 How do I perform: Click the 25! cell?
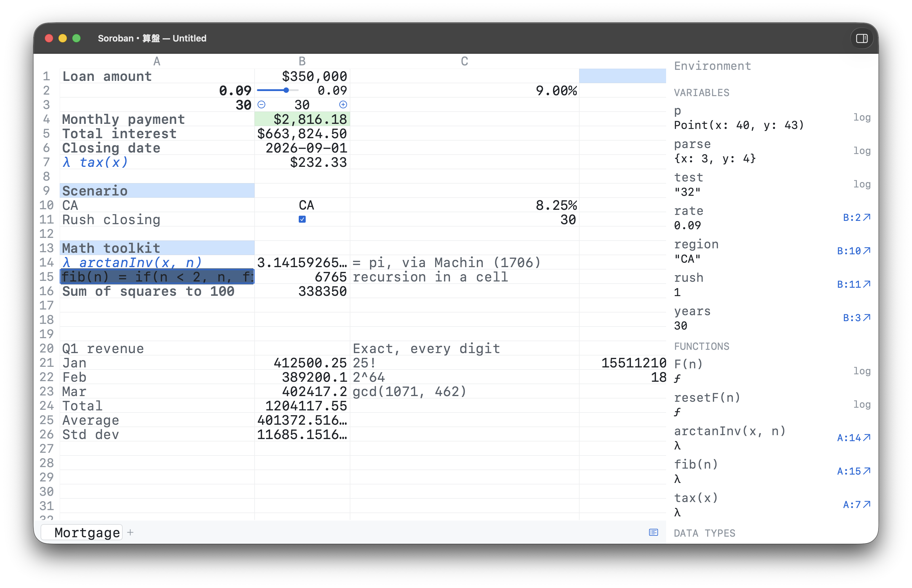click(x=464, y=363)
